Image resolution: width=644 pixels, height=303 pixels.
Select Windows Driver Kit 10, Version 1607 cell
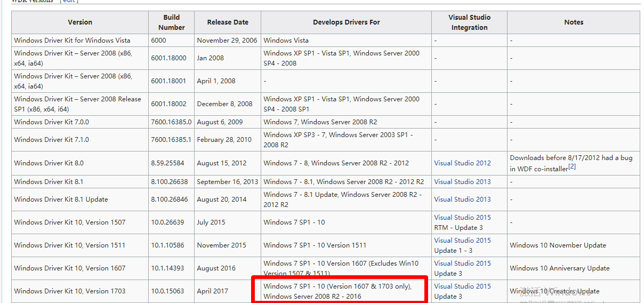(80, 268)
